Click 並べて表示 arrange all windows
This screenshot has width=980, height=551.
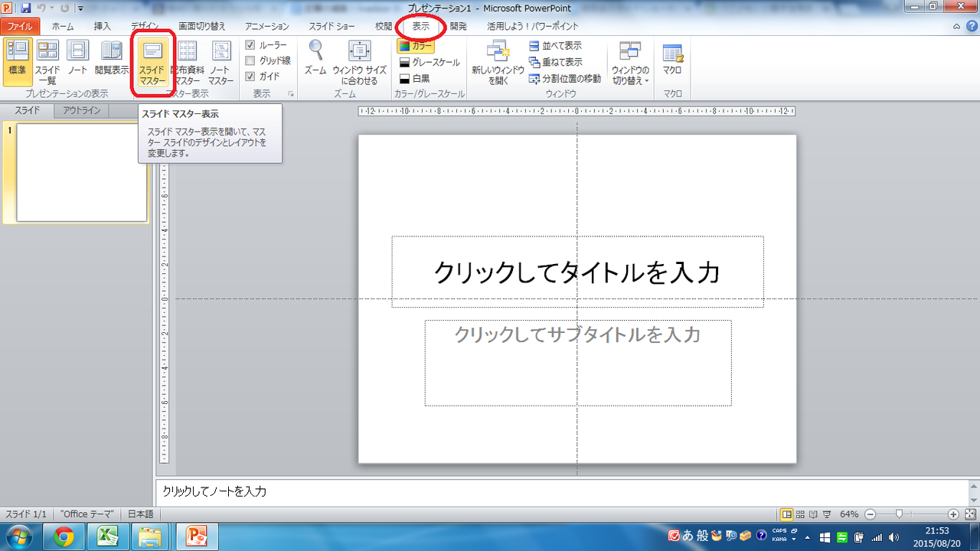coord(556,46)
